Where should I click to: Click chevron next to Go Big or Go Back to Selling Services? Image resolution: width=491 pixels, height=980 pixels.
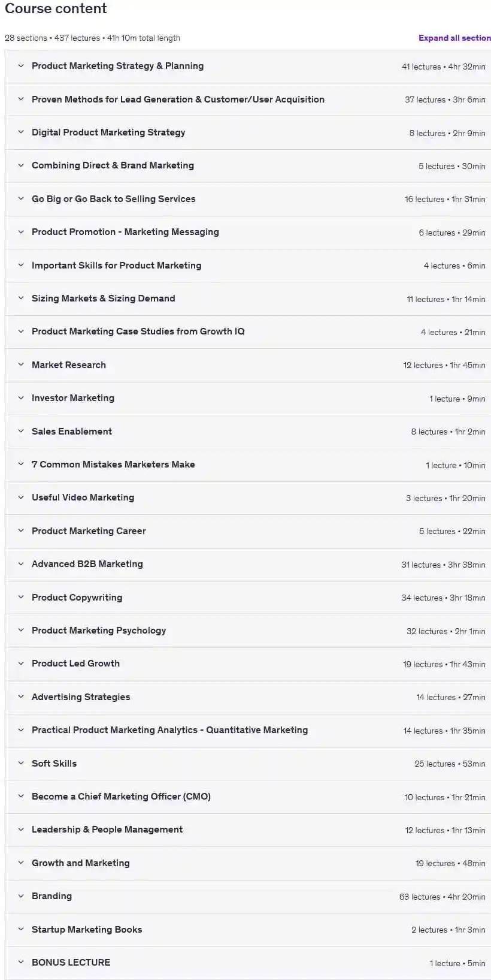pyautogui.click(x=21, y=199)
